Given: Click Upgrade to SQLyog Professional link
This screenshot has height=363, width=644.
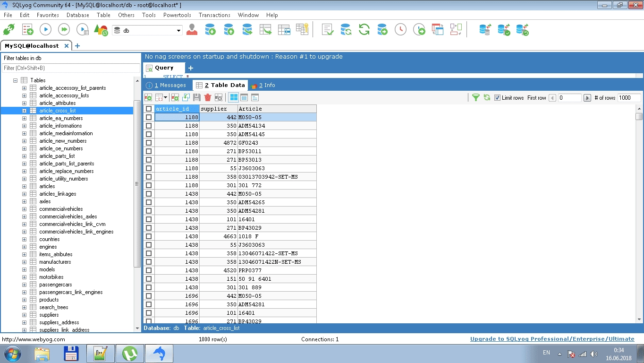Looking at the screenshot, I should tap(552, 339).
